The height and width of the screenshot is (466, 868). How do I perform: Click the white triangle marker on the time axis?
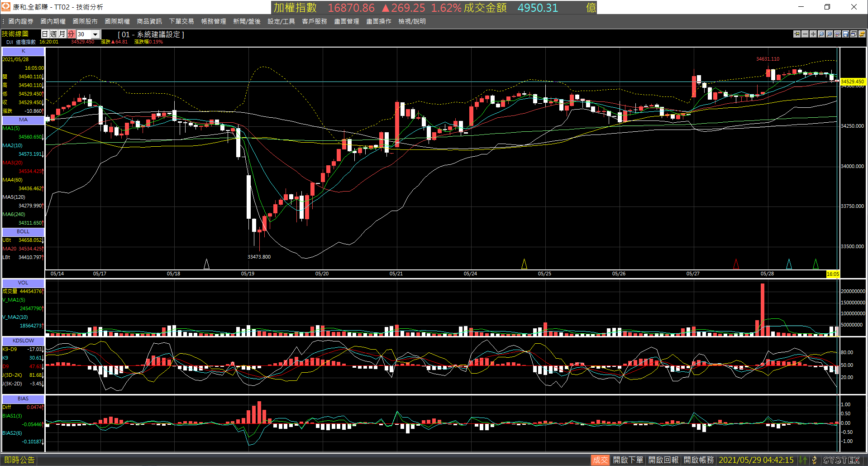point(207,264)
